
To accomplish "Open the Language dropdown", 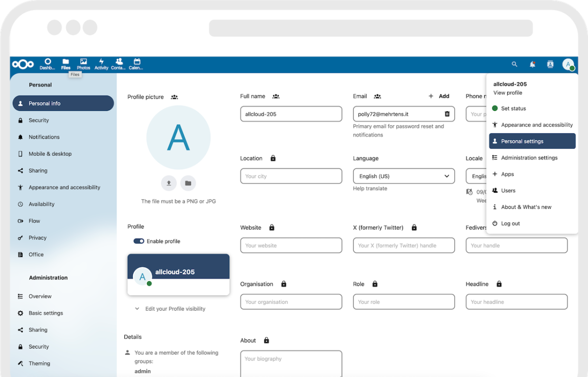I will [404, 176].
